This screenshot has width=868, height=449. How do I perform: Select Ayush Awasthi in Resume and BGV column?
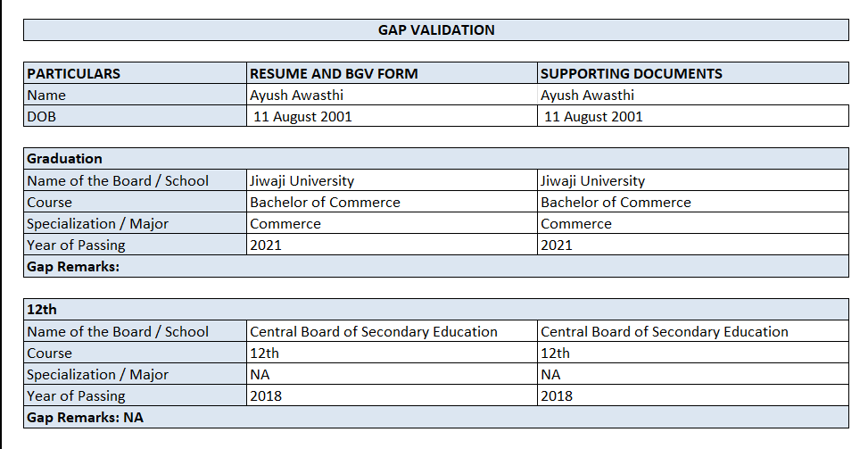click(297, 96)
